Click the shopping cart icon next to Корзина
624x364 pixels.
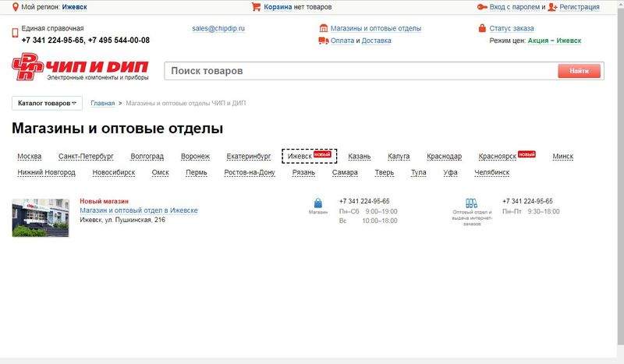click(256, 7)
